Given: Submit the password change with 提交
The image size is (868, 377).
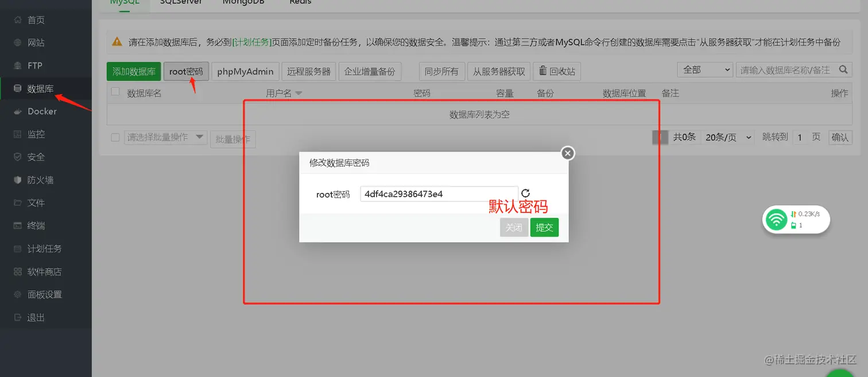Looking at the screenshot, I should point(544,227).
